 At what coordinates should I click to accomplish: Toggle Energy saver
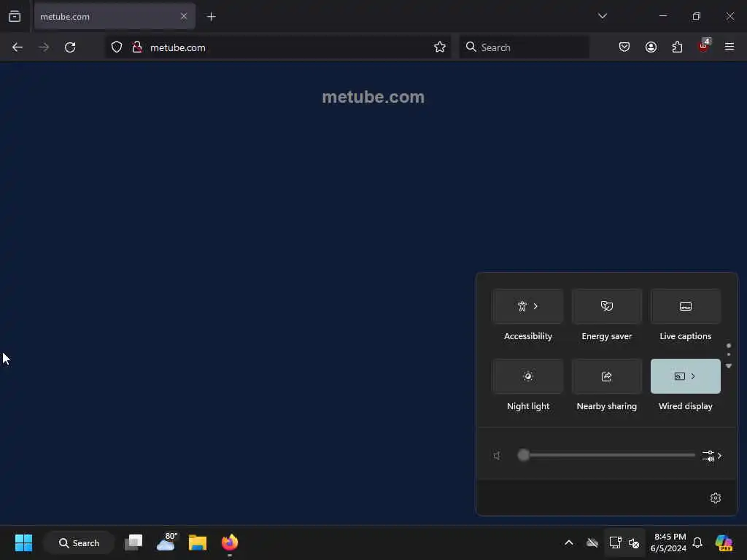606,306
